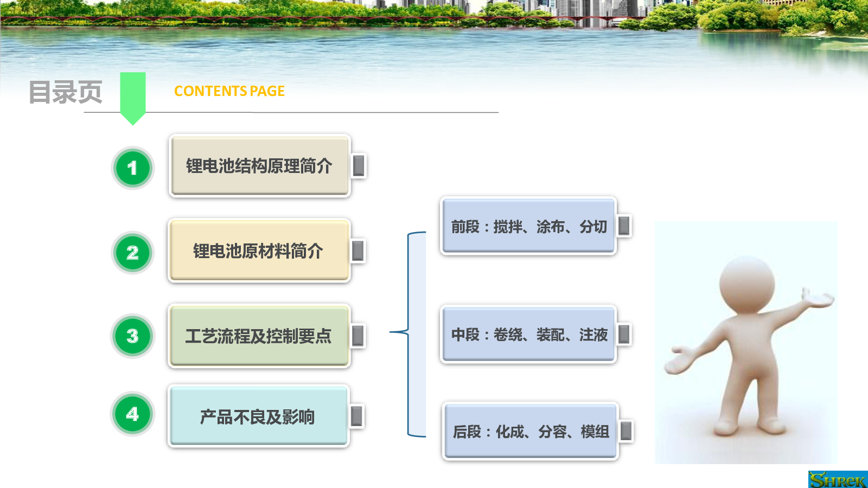The image size is (868, 488).
Task: Click gray tab beside 前段 process box
Action: point(624,226)
